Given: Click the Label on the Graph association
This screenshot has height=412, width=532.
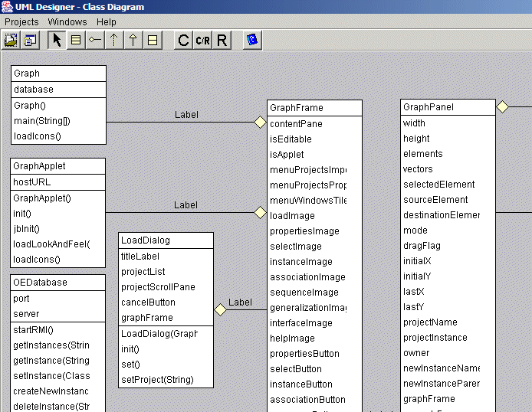Looking at the screenshot, I should (x=186, y=115).
